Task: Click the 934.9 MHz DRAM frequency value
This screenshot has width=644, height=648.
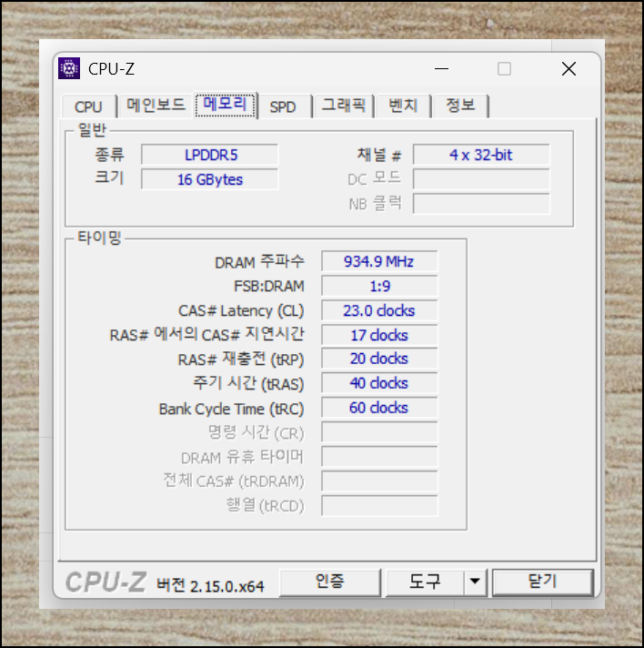Action: 379,261
